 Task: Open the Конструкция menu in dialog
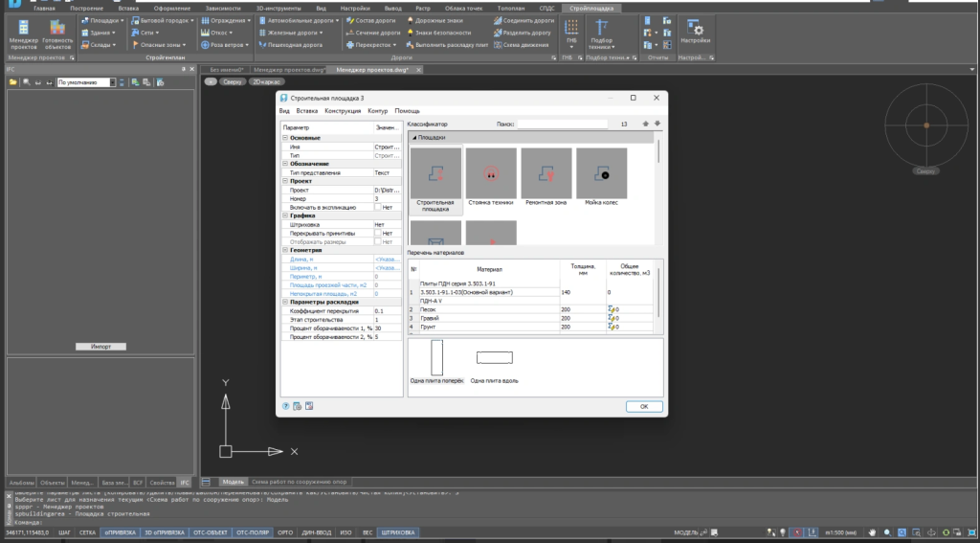(x=343, y=111)
